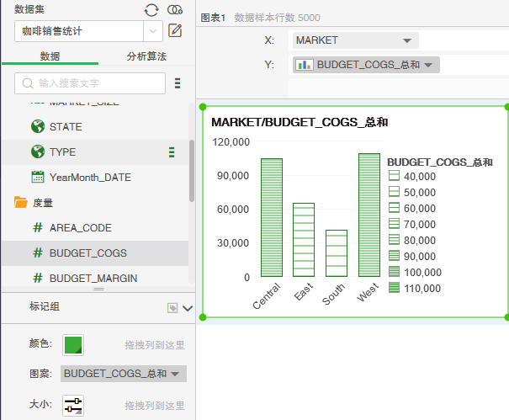Click the green color swatch
Screen dimensions: 509x420
[73, 345]
